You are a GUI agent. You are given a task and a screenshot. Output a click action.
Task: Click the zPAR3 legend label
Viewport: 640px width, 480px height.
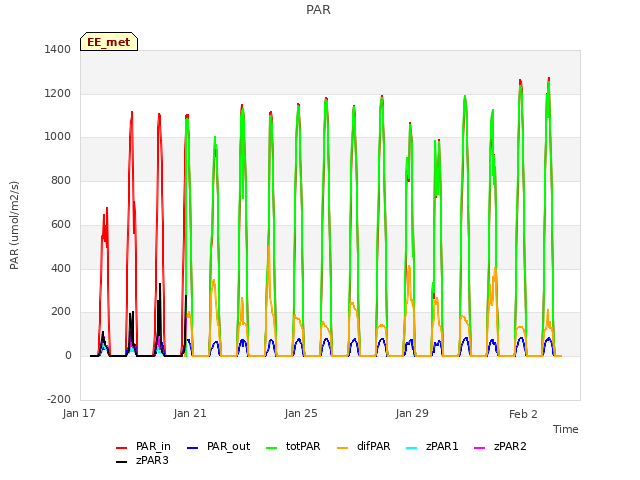pyautogui.click(x=152, y=460)
